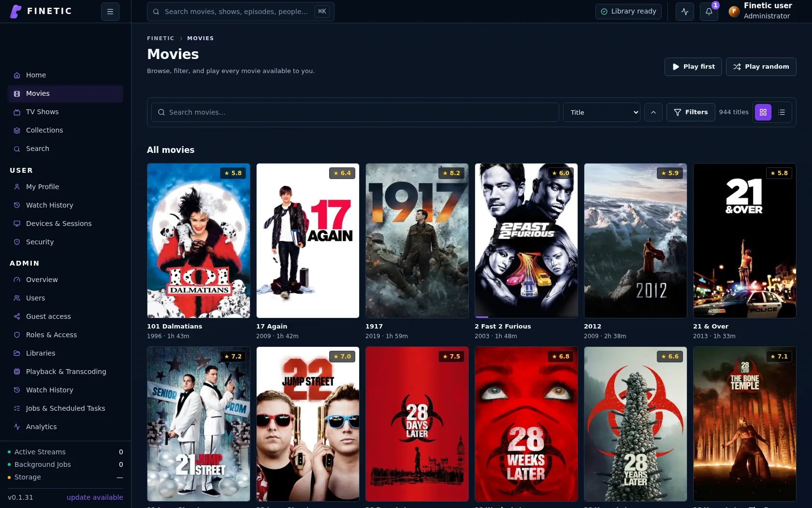This screenshot has width=812, height=508.
Task: Open The Bone Temple poster
Action: coord(745,424)
